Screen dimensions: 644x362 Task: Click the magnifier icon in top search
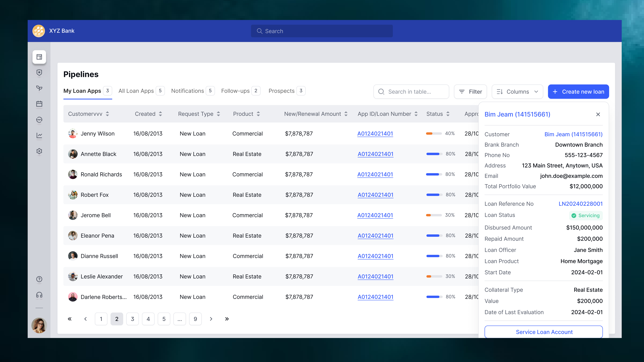click(x=259, y=31)
